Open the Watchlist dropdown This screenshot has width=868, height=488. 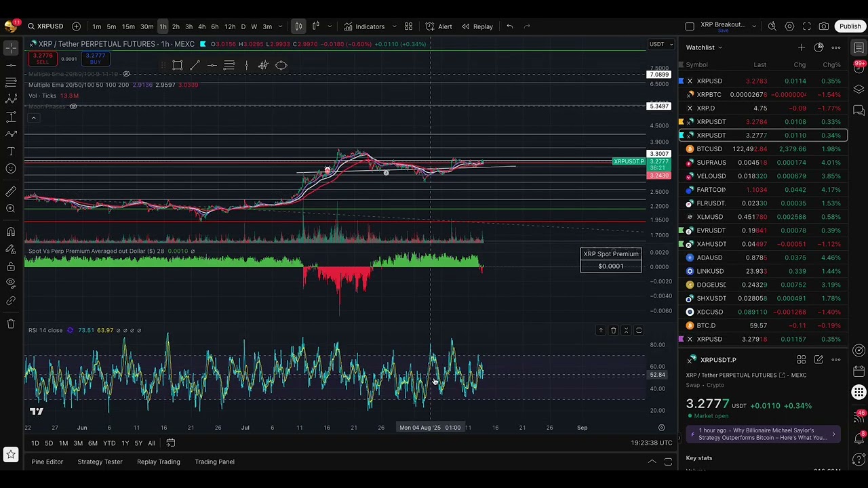(x=704, y=47)
